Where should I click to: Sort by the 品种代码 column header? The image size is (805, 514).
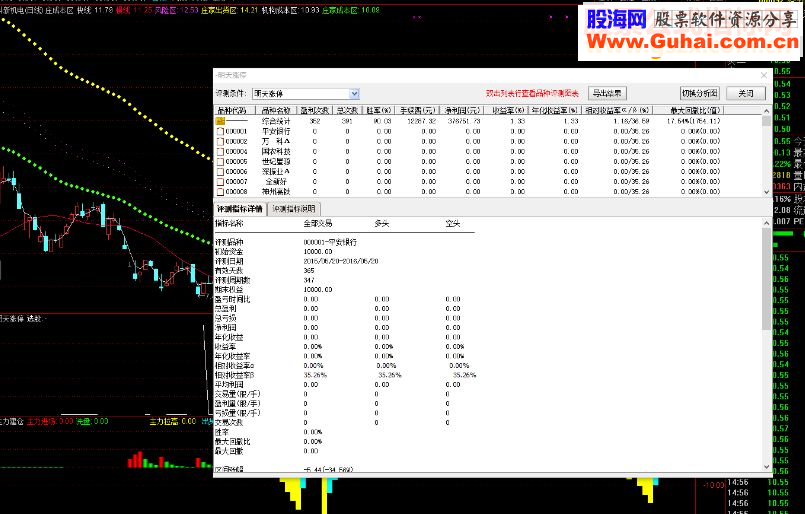[233, 110]
